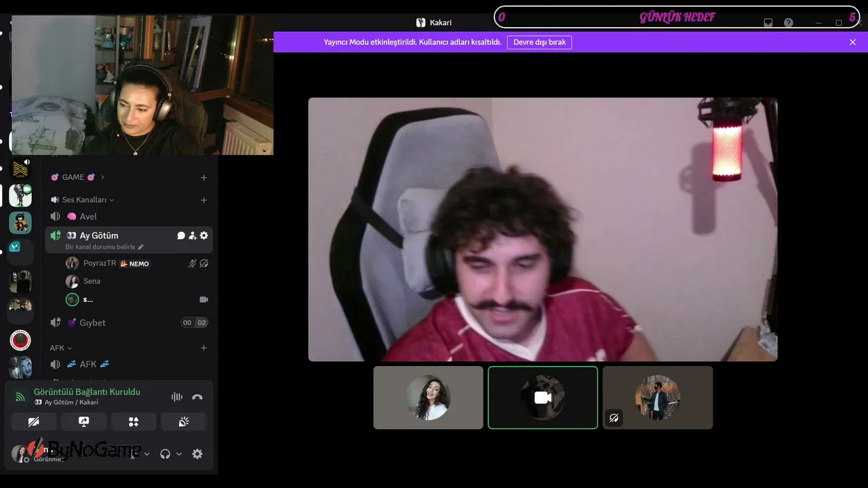Disconnect from voice call
The height and width of the screenshot is (488, 868).
pos(197,397)
